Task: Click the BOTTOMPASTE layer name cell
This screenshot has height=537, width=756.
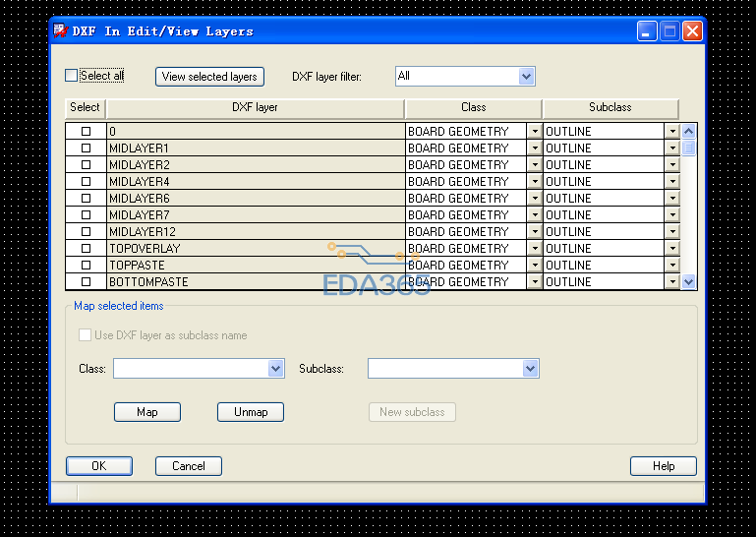Action: (x=256, y=281)
